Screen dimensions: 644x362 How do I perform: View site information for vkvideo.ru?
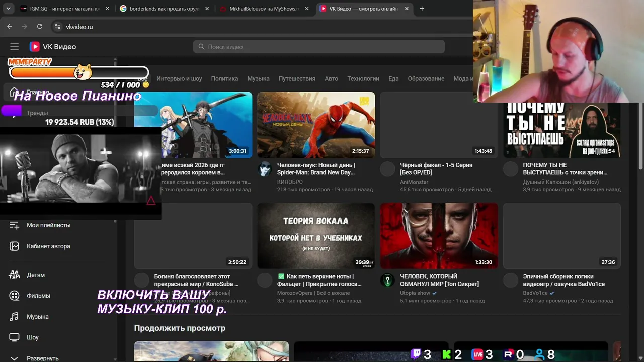57,27
